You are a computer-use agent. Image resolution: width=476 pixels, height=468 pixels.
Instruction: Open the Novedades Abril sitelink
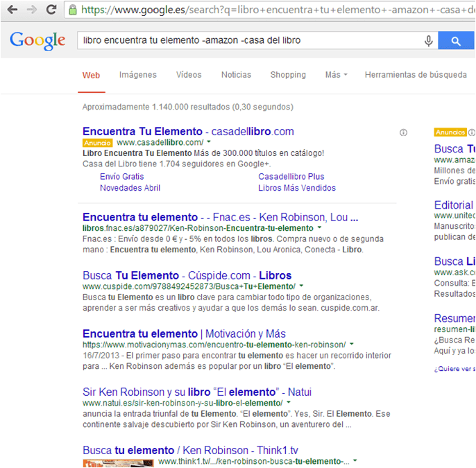tap(130, 188)
